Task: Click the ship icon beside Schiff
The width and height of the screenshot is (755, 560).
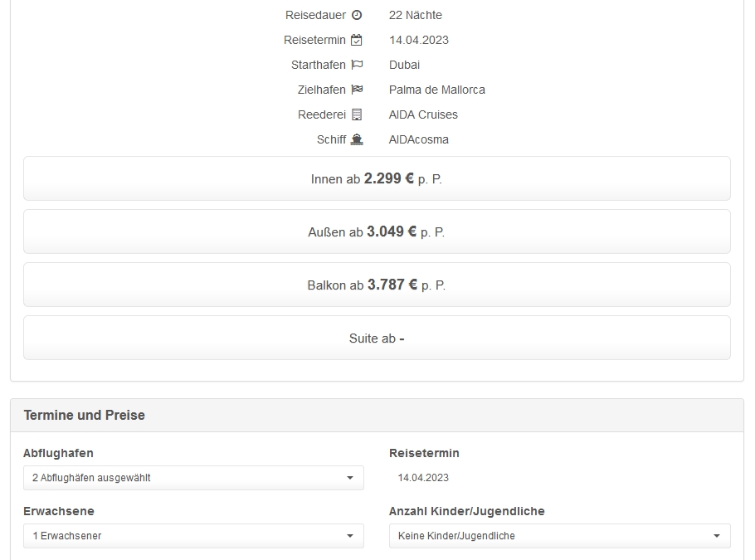Action: [x=357, y=139]
